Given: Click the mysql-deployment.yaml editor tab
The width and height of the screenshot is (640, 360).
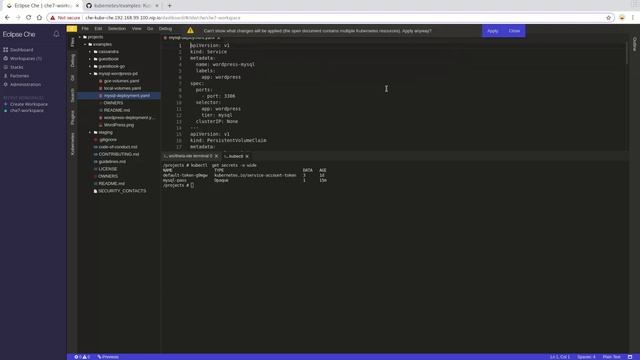Looking at the screenshot, I should 191,38.
